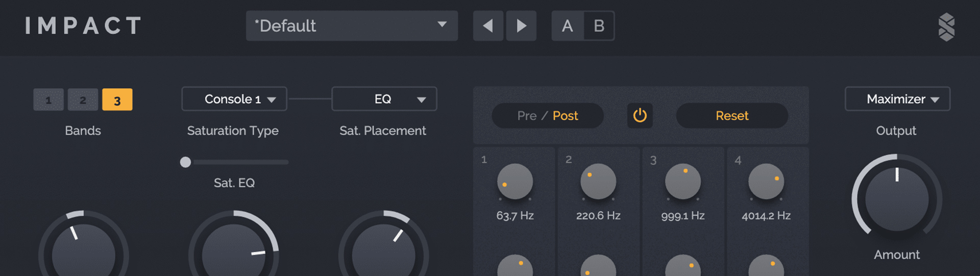Expand the EQ saturation placement dropdown

[384, 99]
